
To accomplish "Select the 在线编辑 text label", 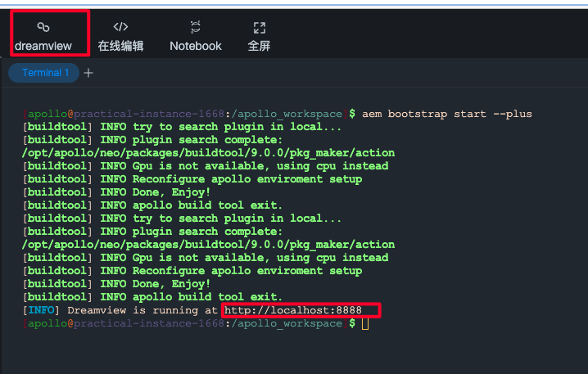I will [x=120, y=46].
